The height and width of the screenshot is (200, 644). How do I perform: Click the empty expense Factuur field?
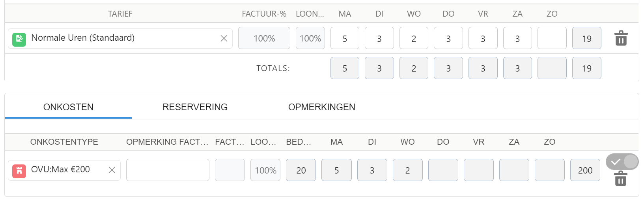(230, 170)
